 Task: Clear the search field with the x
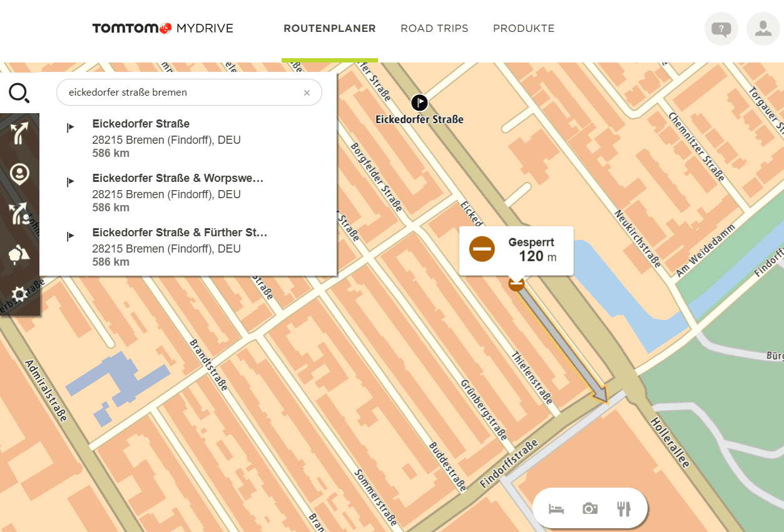coord(307,93)
